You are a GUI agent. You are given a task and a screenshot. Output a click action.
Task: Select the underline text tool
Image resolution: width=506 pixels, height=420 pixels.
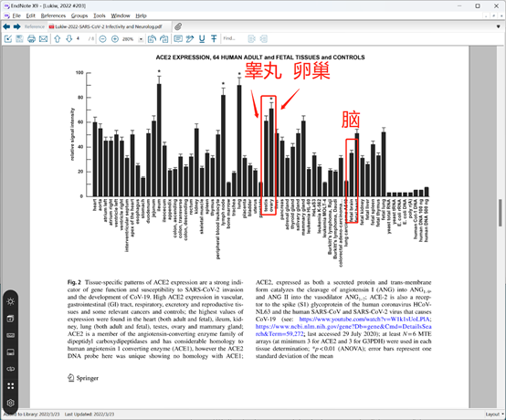pyautogui.click(x=202, y=39)
